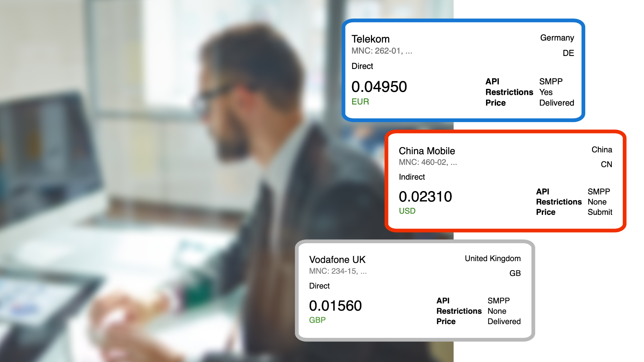
Task: Click the Price label on Vodafone card
Action: [446, 321]
